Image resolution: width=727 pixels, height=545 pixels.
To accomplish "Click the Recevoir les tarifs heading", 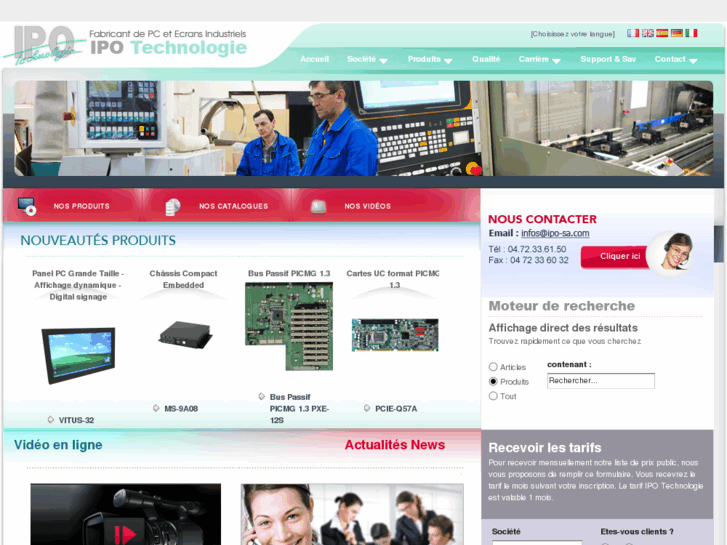I will point(545,448).
